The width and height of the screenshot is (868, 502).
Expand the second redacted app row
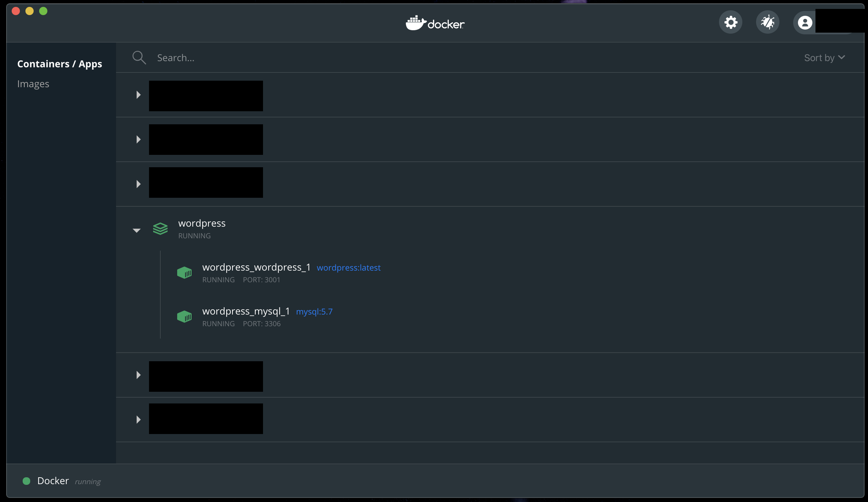click(x=138, y=139)
